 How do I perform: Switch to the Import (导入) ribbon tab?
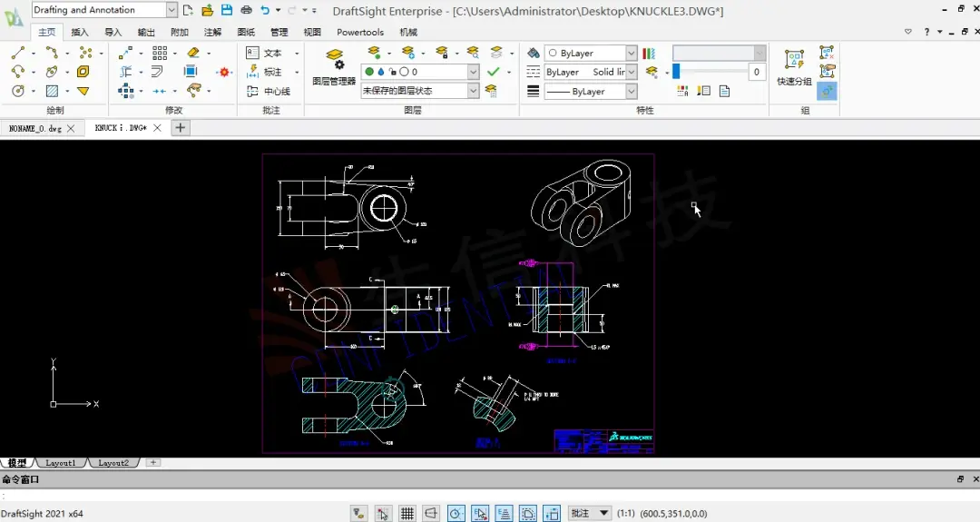(113, 32)
